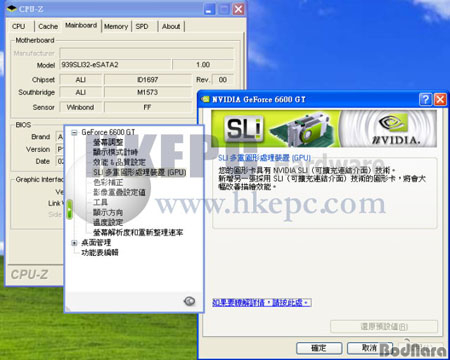Image resolution: width=450 pixels, height=360 pixels.
Task: Open the 如果要瞭解詳情，請按此處 link
Action: point(262,302)
